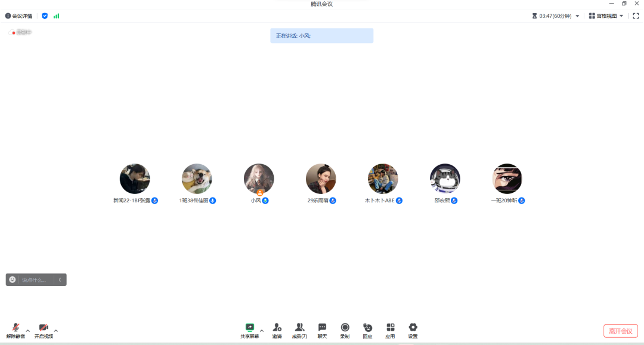The width and height of the screenshot is (644, 345).
Task: Enter fullscreen mode via top-right icon
Action: 636,16
